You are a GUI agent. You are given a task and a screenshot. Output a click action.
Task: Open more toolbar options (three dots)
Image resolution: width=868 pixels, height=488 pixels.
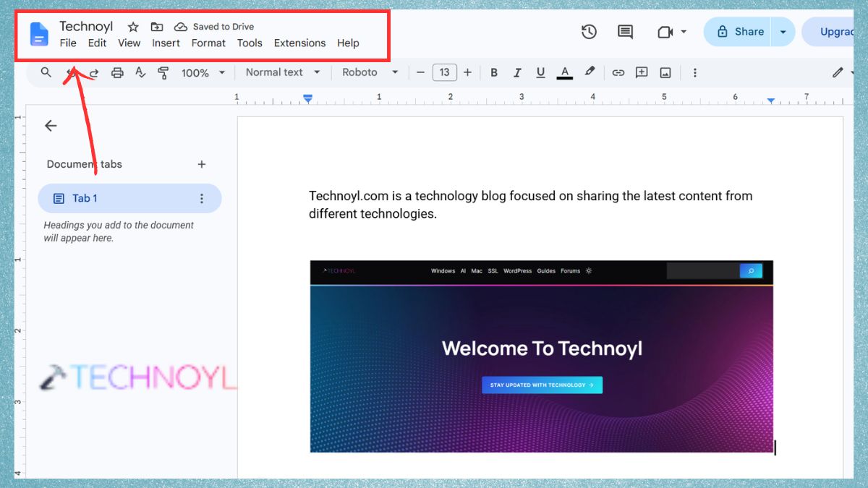(x=695, y=72)
